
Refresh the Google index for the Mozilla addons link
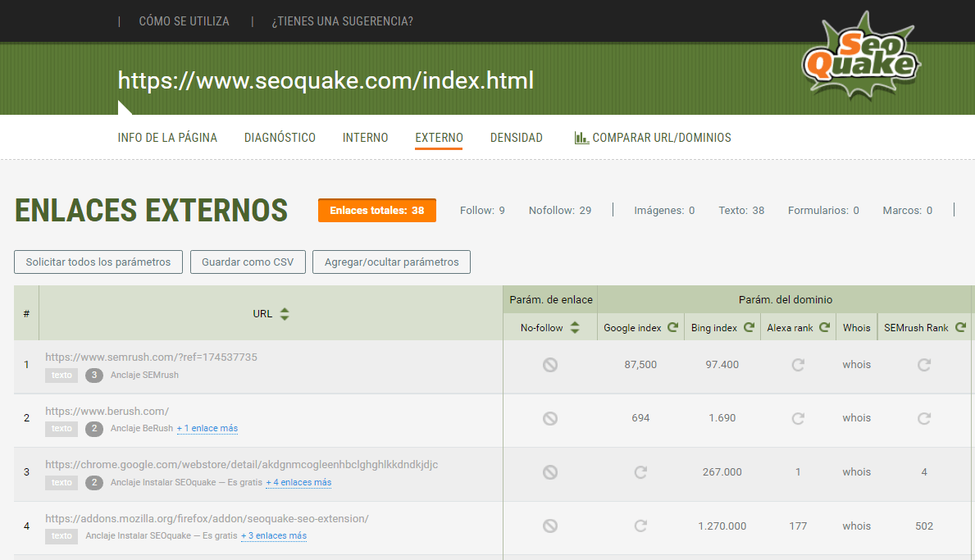tap(640, 526)
